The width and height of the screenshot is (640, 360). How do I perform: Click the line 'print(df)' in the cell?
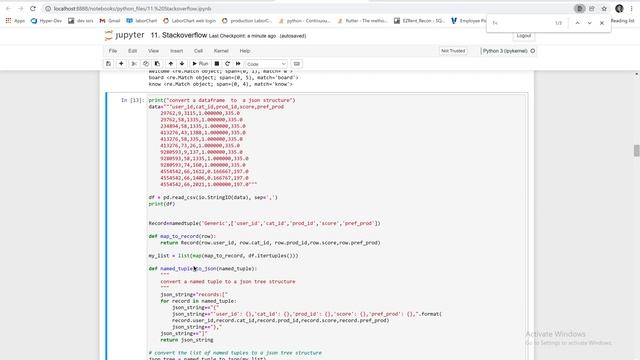pos(162,204)
